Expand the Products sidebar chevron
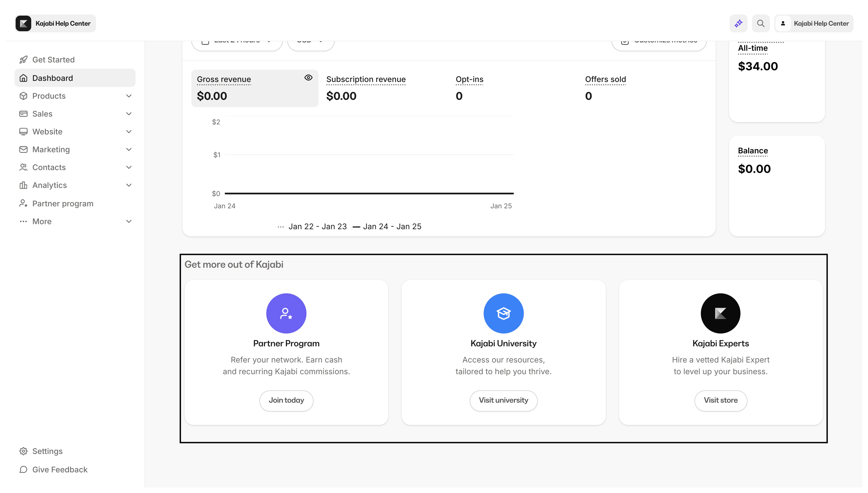868x493 pixels. point(129,96)
